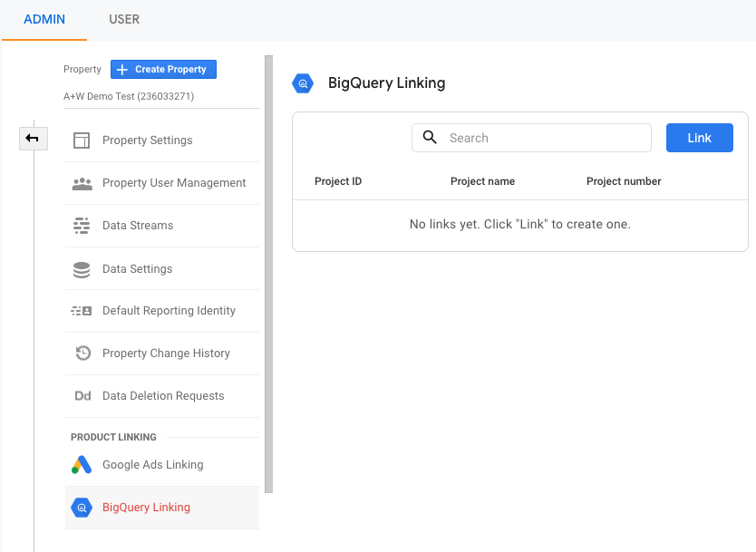The height and width of the screenshot is (552, 756).
Task: Click the Property Change History clock icon
Action: click(x=82, y=353)
